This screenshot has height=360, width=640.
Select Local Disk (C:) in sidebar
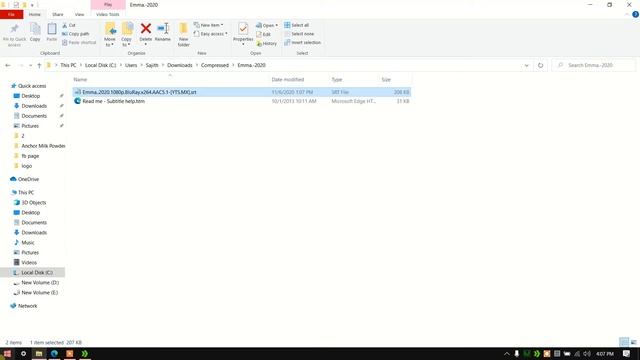coord(33,273)
